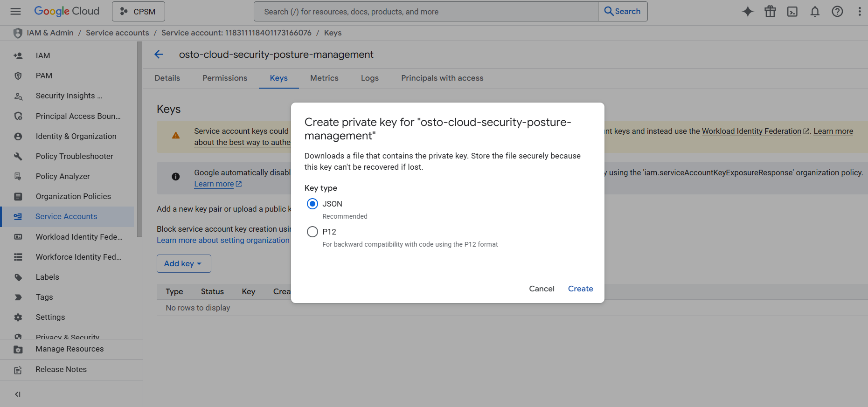This screenshot has width=868, height=407.
Task: Expand the Add key dropdown
Action: point(184,263)
